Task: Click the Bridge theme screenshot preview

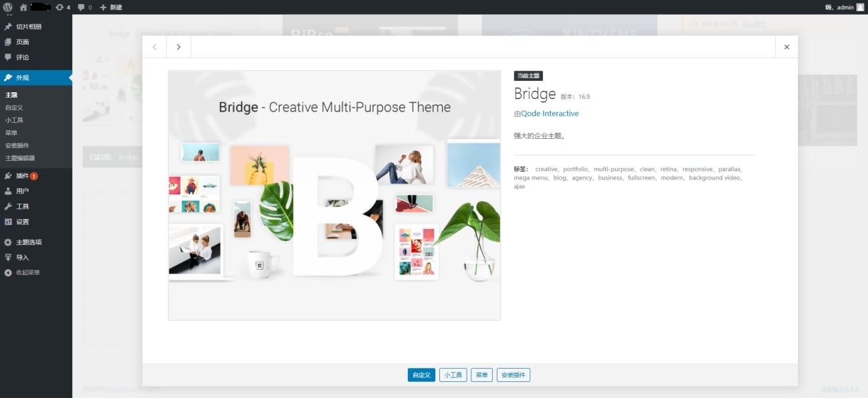Action: tap(335, 195)
